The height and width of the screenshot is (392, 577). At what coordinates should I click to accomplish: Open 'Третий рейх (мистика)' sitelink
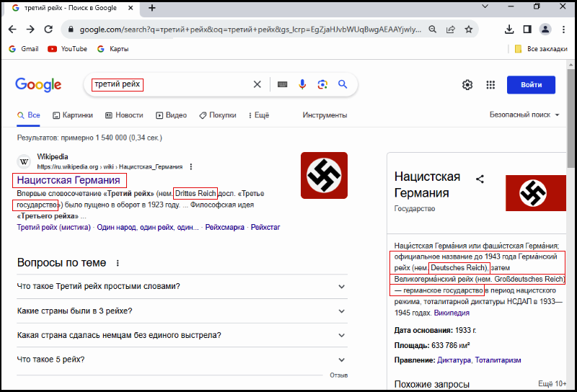pyautogui.click(x=53, y=227)
